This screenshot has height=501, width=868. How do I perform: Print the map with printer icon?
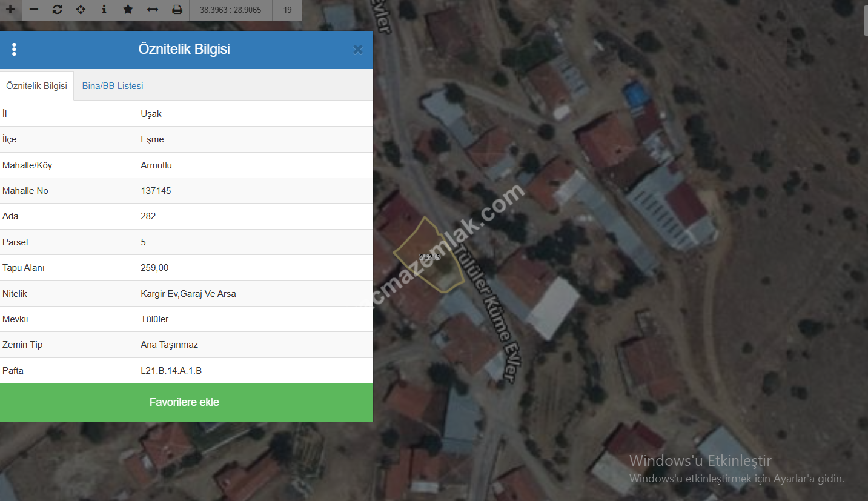tap(177, 10)
